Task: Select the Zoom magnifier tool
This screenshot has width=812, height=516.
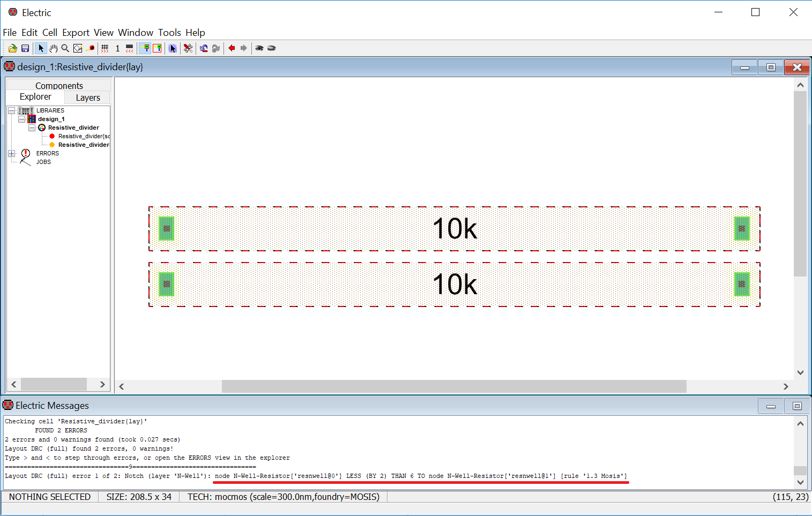Action: tap(65, 48)
